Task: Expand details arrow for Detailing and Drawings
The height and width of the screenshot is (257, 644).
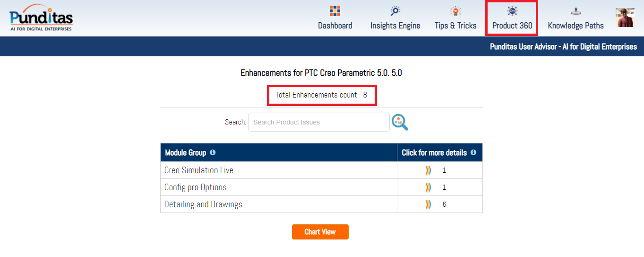Action: [428, 204]
